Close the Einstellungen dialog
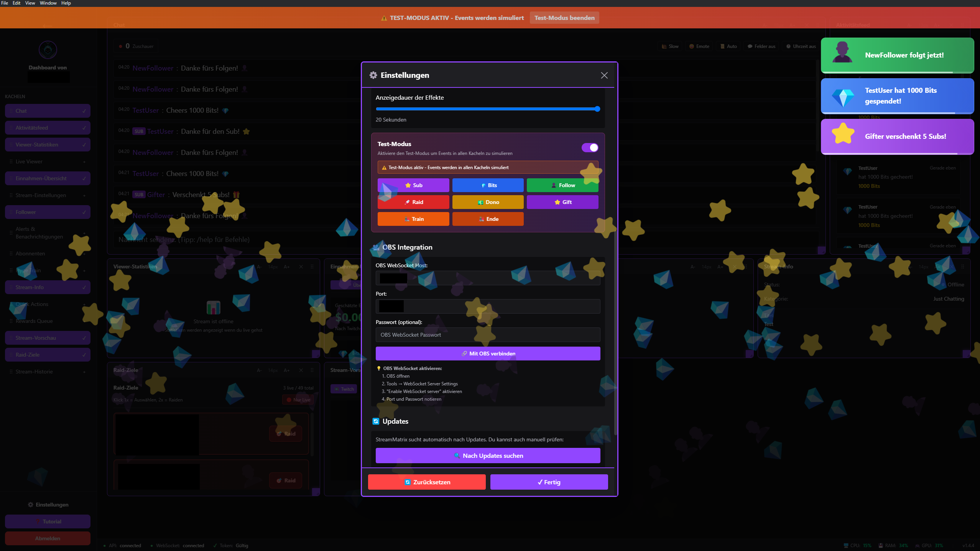980x551 pixels. [x=604, y=76]
